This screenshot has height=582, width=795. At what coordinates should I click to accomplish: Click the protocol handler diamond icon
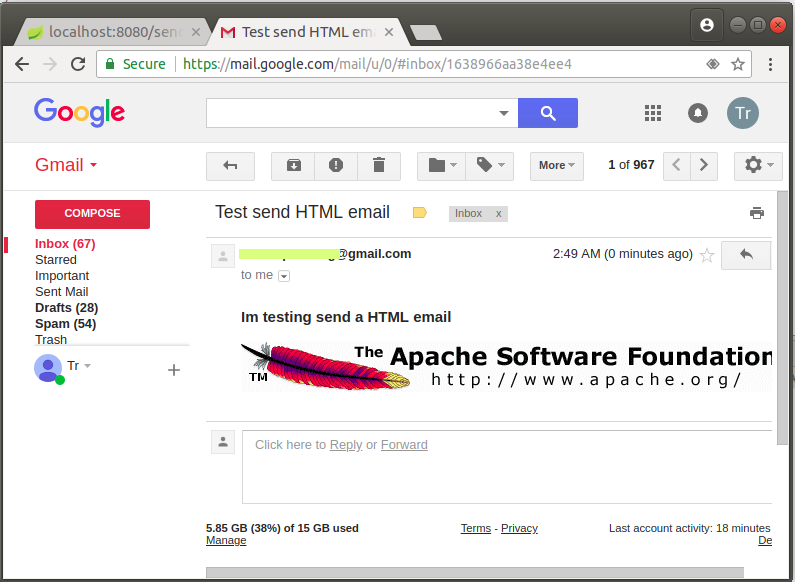[x=712, y=64]
